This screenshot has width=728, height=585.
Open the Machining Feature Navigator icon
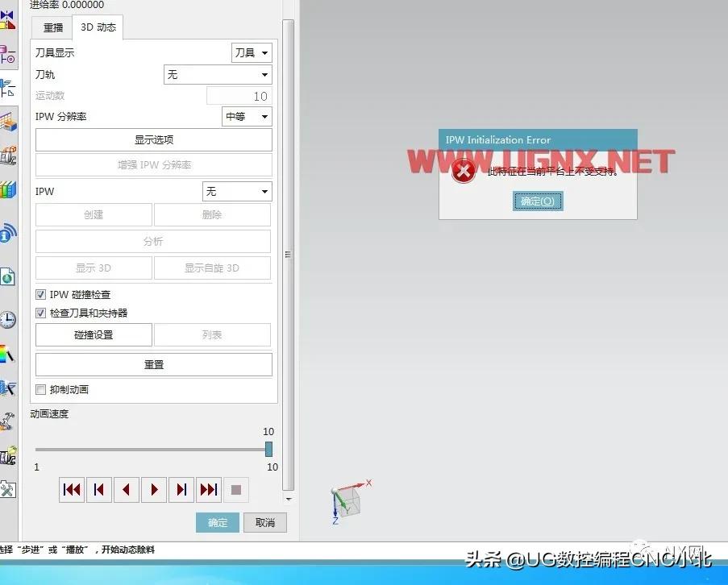(7, 122)
